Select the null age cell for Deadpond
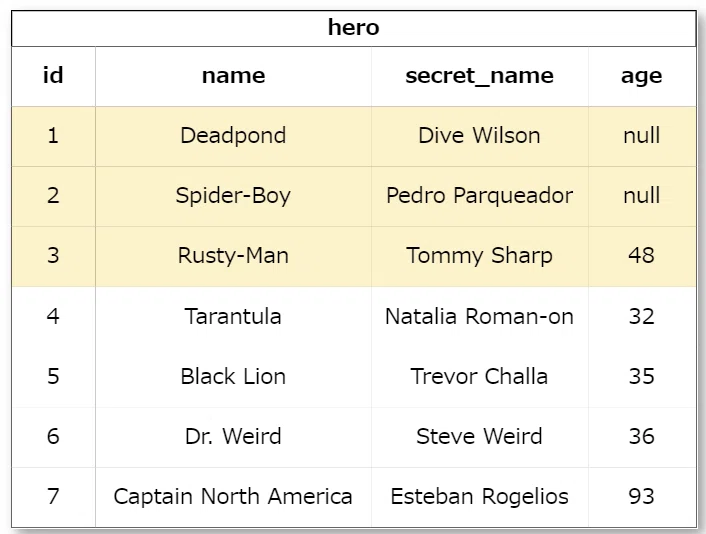The height and width of the screenshot is (534, 706). click(x=642, y=136)
